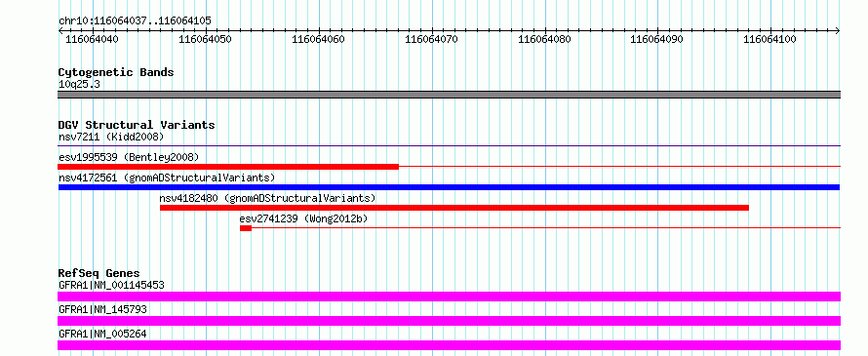This screenshot has width=868, height=356.
Task: Open the RefSeq Genes track heading
Action: click(99, 273)
